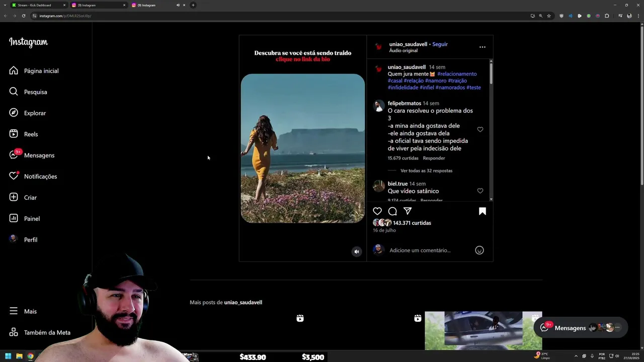Open the Windows Start menu
Viewport: 644px width, 362px height.
[8, 356]
